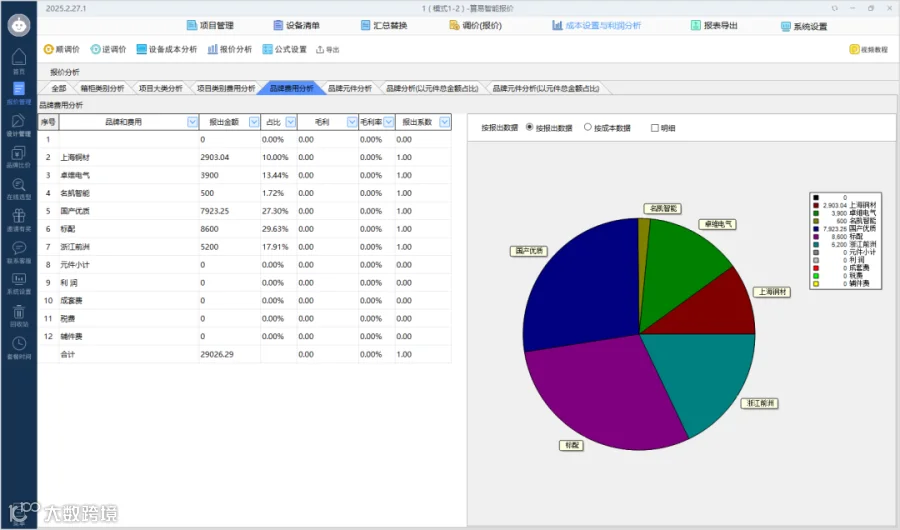Image resolution: width=900 pixels, height=530 pixels.
Task: Switch to 品牌元件分析(以元件总金额占比) tab
Action: [546, 88]
